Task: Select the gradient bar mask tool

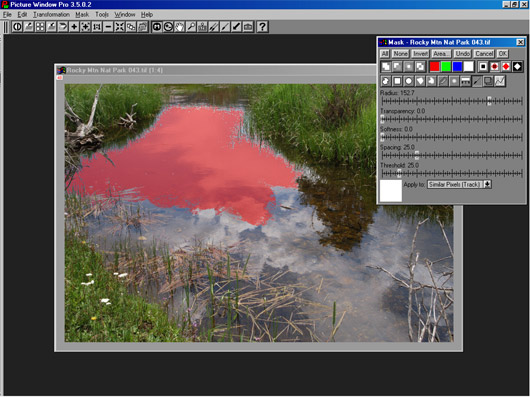Action: [x=465, y=81]
